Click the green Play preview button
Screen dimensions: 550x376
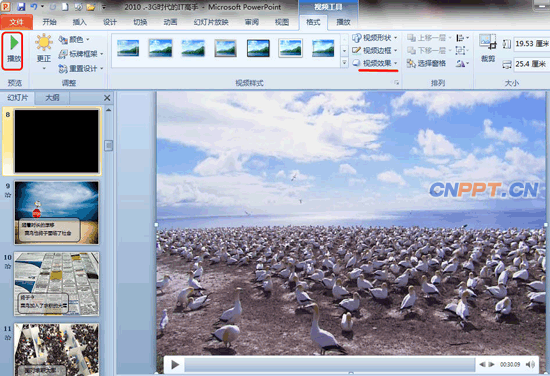(13, 51)
